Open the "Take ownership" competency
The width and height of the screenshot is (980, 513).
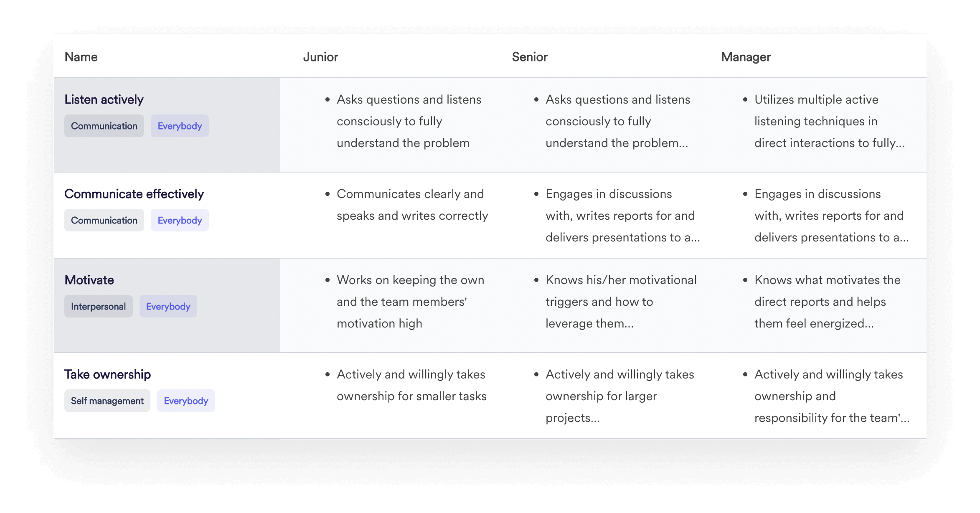pos(107,374)
